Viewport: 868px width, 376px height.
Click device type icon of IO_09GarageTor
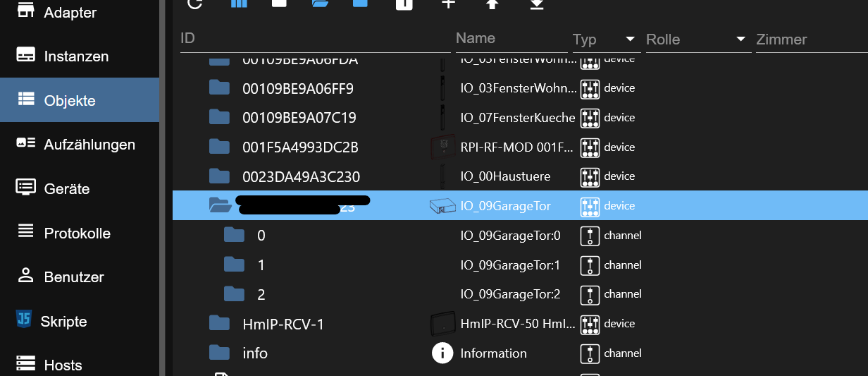pos(590,206)
